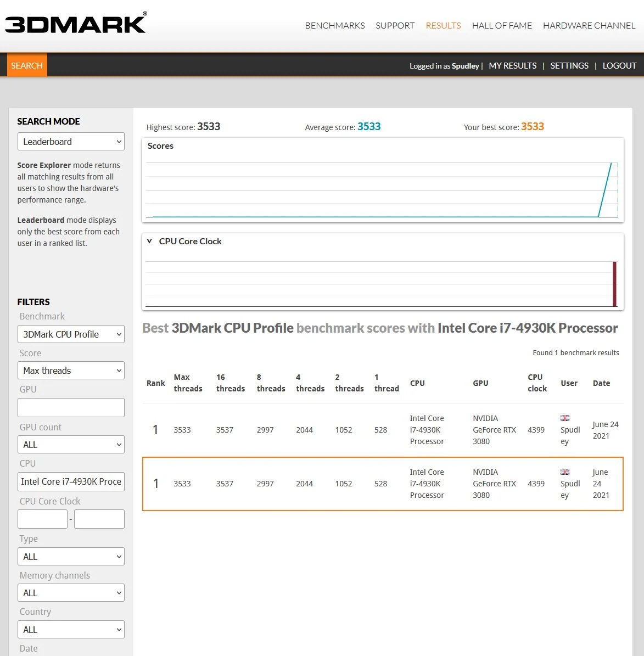The height and width of the screenshot is (656, 644).
Task: Open the Hardware Channel menu item
Action: [589, 25]
